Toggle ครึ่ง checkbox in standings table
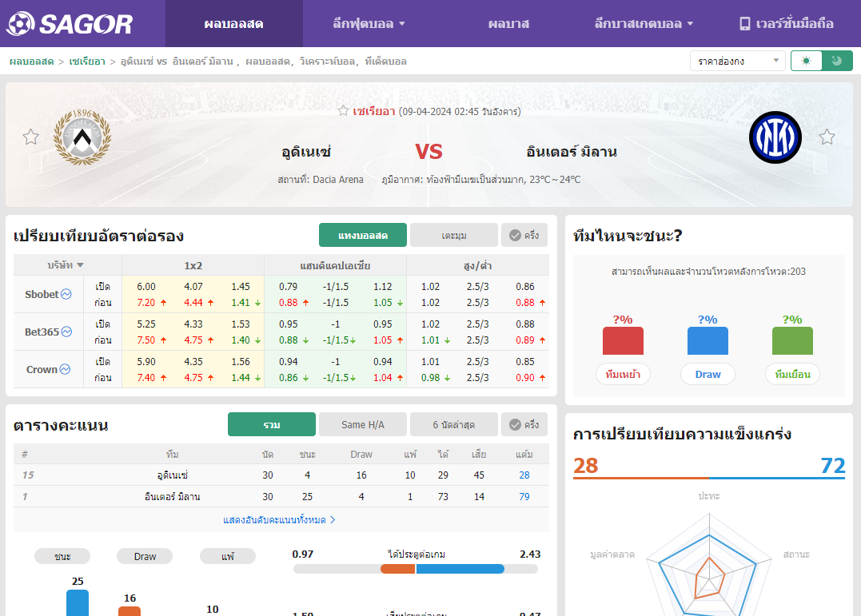 (524, 424)
